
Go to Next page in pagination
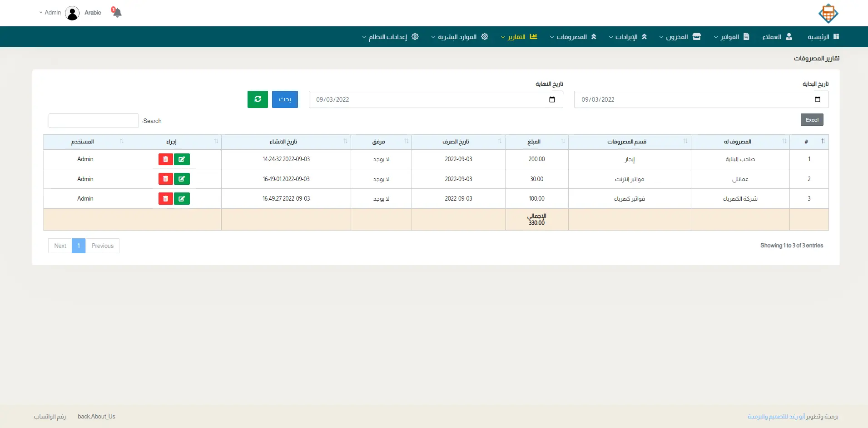(x=60, y=246)
